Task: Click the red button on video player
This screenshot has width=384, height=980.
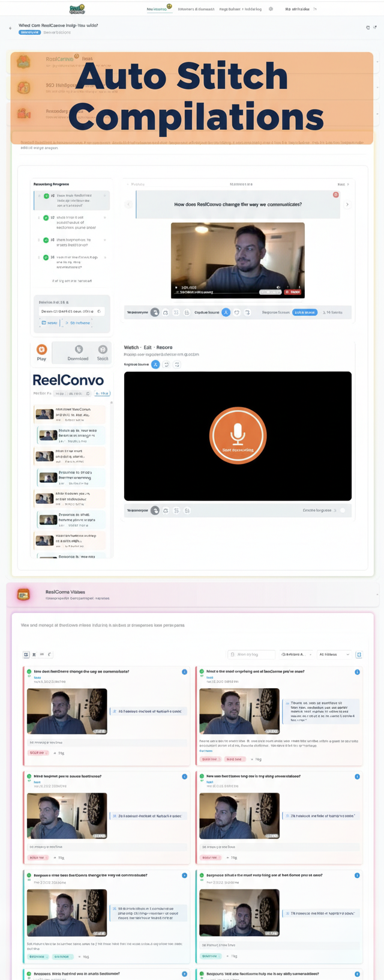Action: [293, 292]
